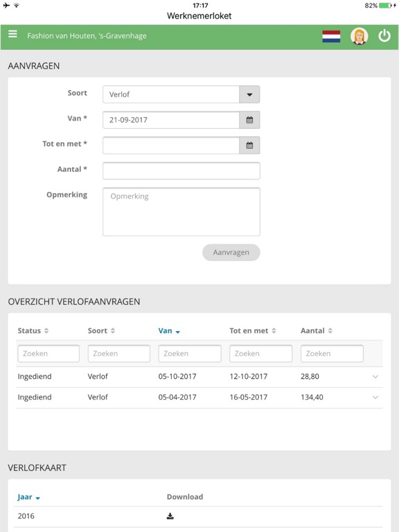This screenshot has width=399, height=532.
Task: Sort table by Soort column
Action: tap(101, 331)
